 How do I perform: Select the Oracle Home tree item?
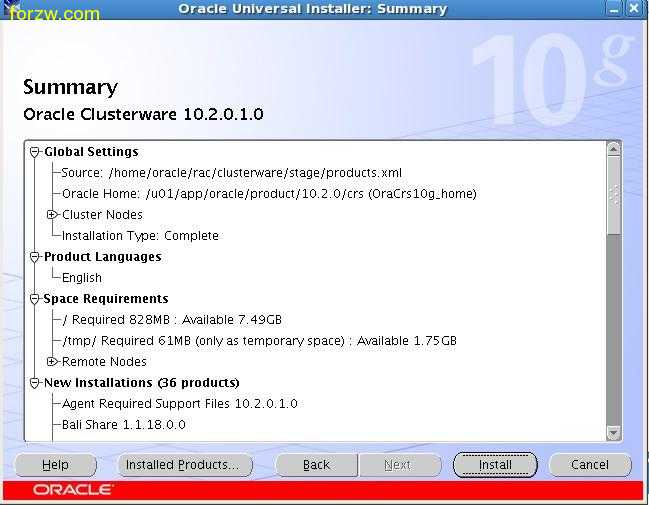pos(268,194)
